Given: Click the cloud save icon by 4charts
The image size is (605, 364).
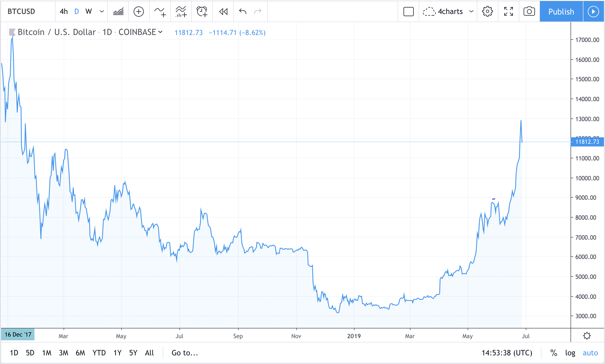Looking at the screenshot, I should (429, 12).
